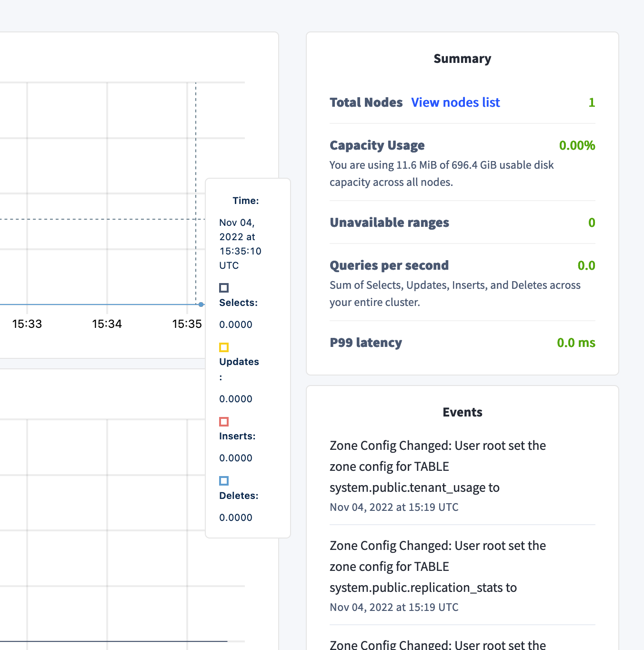The width and height of the screenshot is (644, 650).
Task: Click the P99 latency 0.0 ms value
Action: click(x=576, y=343)
